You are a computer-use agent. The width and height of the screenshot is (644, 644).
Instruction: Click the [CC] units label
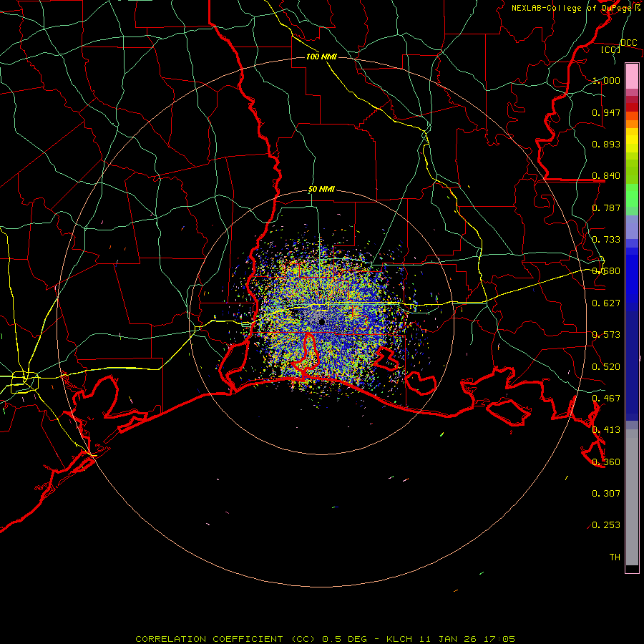611,49
